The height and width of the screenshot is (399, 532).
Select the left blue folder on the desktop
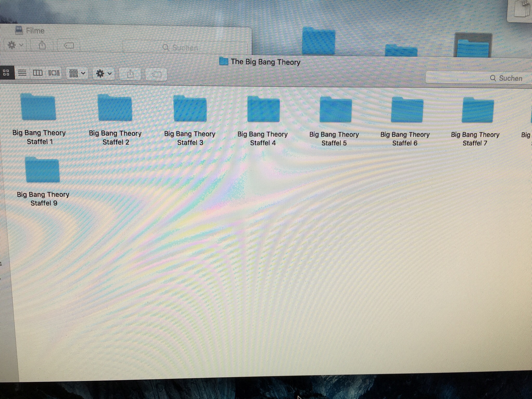[x=319, y=41]
